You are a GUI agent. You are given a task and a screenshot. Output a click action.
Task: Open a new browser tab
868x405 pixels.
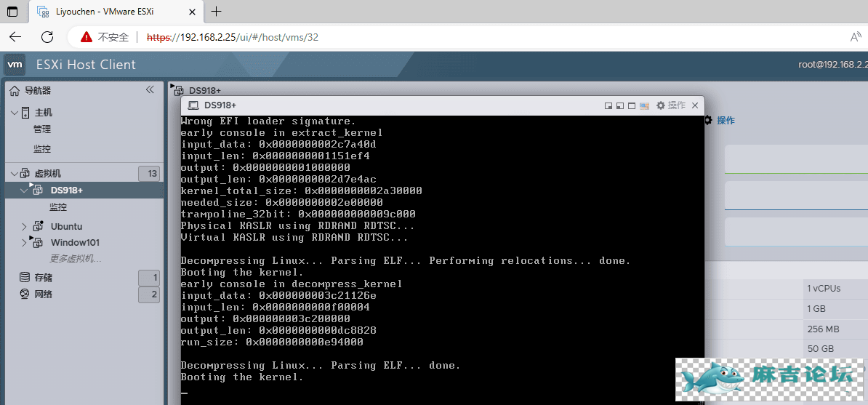217,11
